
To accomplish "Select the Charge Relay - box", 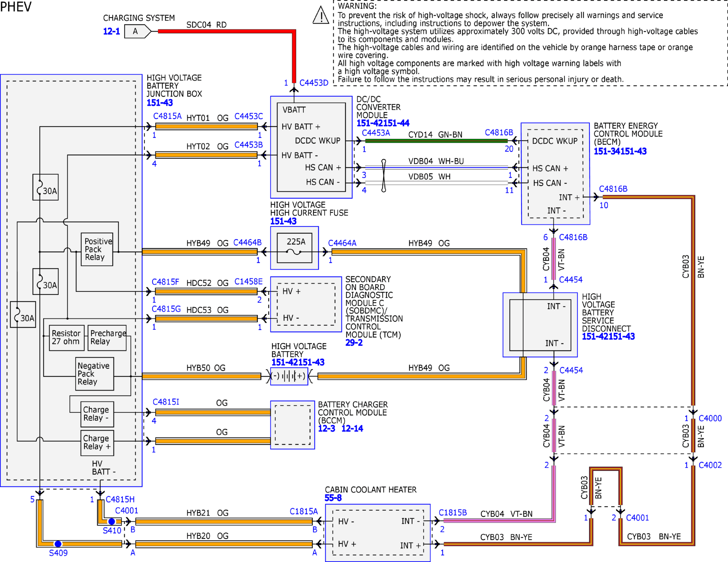I will (x=97, y=414).
